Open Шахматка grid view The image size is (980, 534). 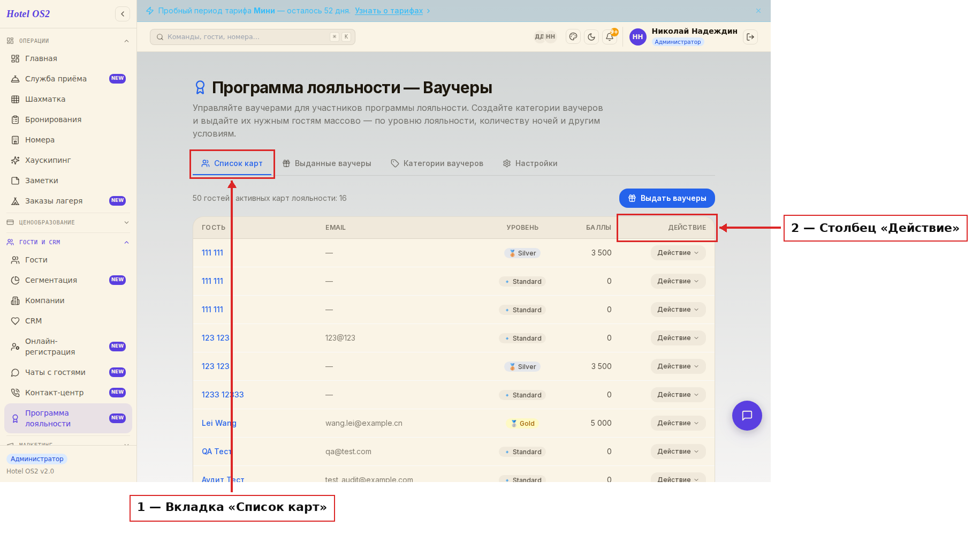point(68,99)
